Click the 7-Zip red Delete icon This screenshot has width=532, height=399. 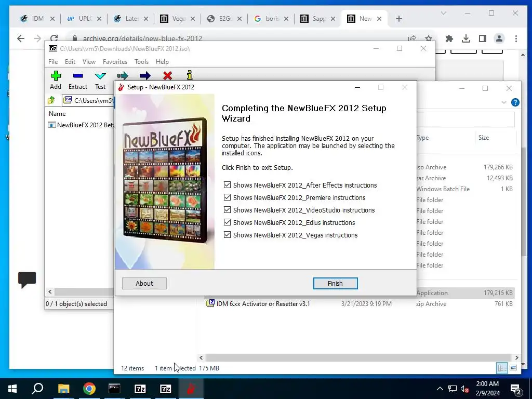click(x=167, y=76)
